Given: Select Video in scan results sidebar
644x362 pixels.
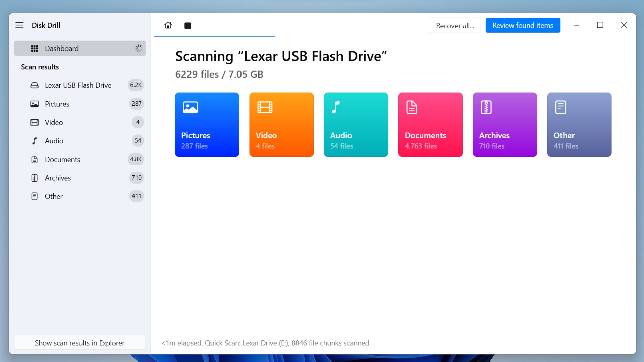Looking at the screenshot, I should [54, 122].
